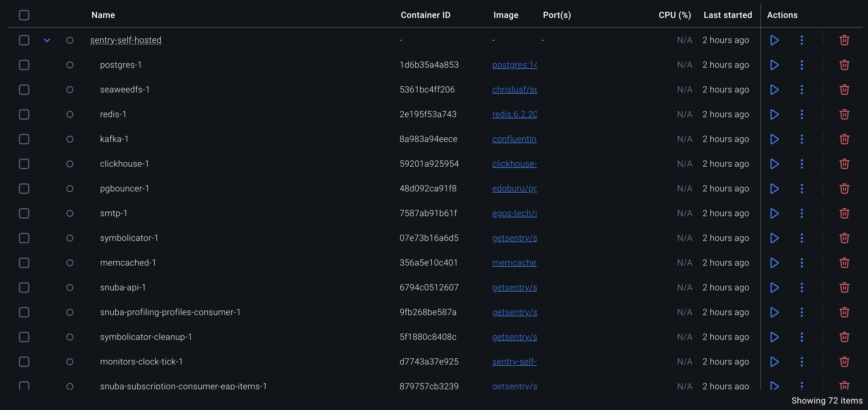Delete the sentry-self-hosted stack

844,40
